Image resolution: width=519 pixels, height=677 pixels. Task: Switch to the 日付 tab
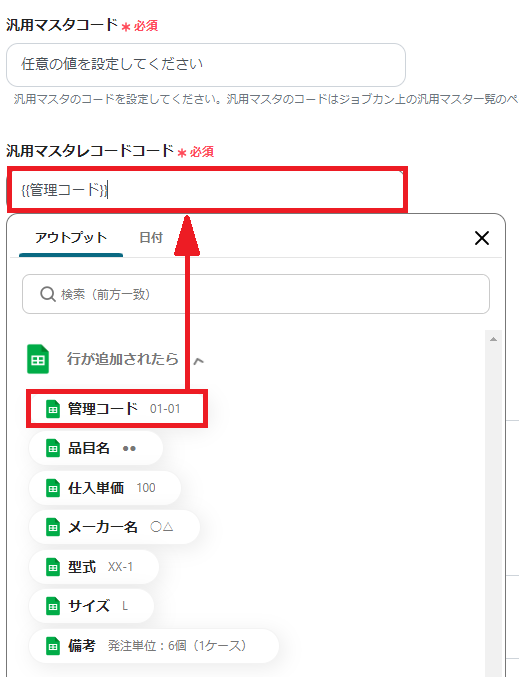(151, 238)
